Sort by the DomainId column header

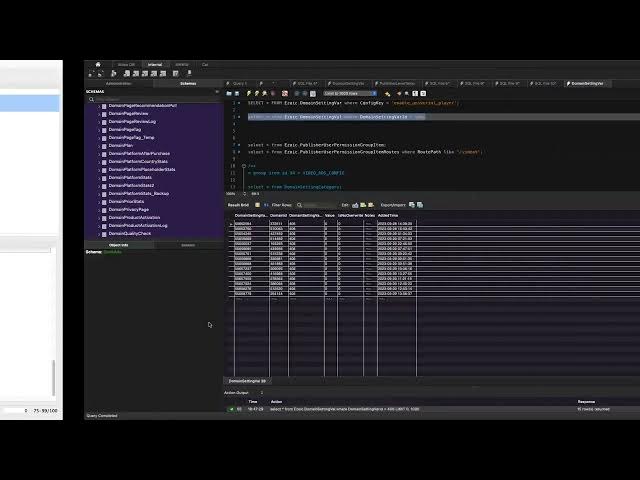pyautogui.click(x=278, y=216)
